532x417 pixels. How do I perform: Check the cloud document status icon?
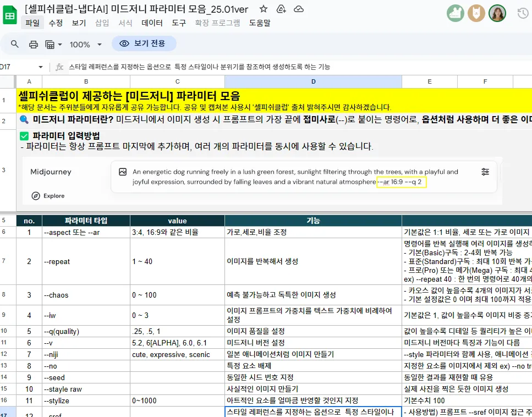(x=298, y=9)
